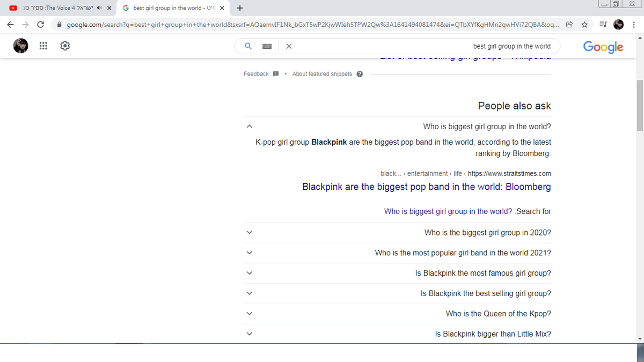Image resolution: width=644 pixels, height=362 pixels.
Task: Click the Feedback flag icon
Action: pyautogui.click(x=275, y=74)
